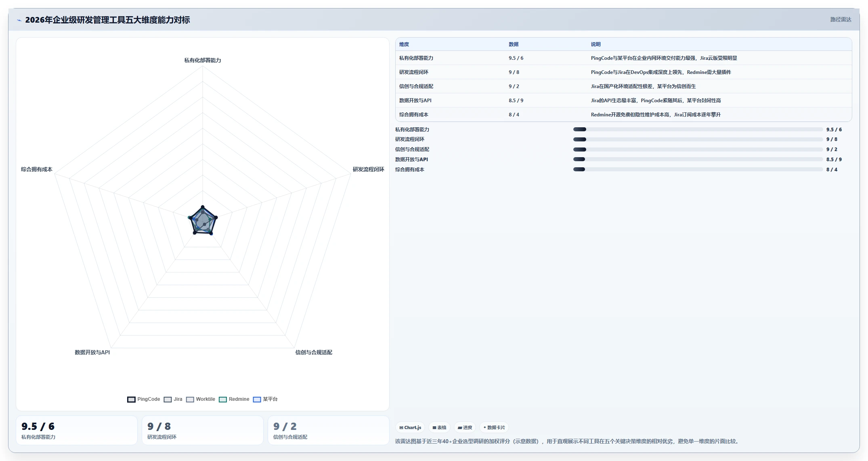Select table row 私有化部署能力
This screenshot has width=868, height=461.
[624, 58]
